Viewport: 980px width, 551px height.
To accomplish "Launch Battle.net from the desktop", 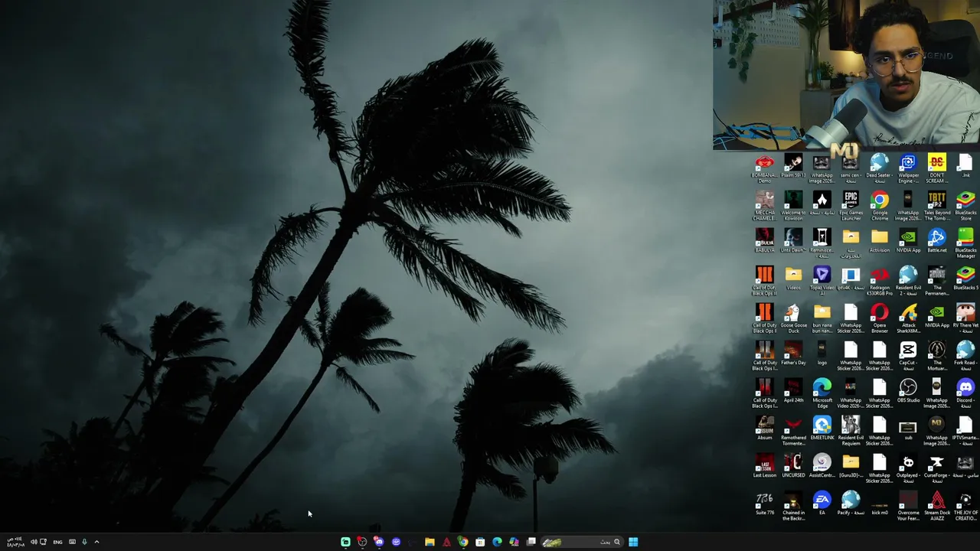I will click(x=936, y=241).
